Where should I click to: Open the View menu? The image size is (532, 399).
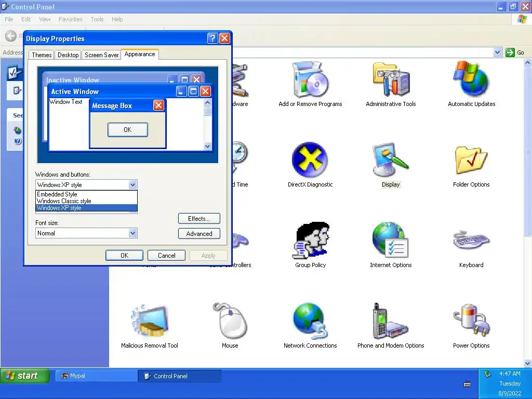(x=45, y=19)
